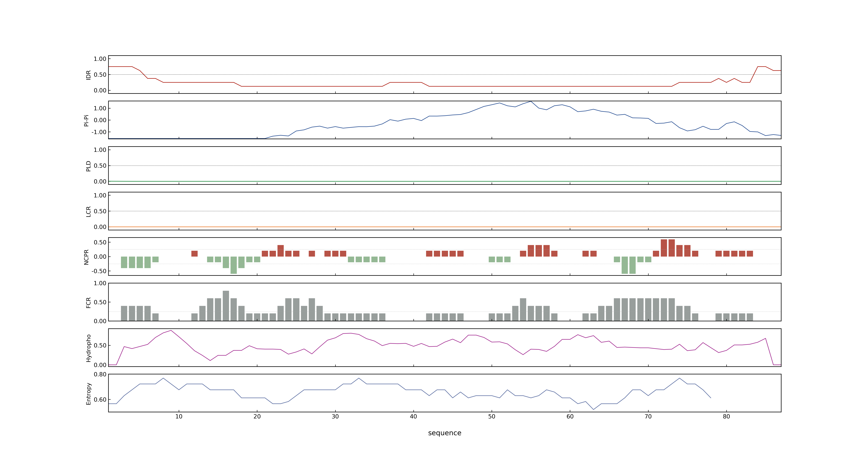Select x-axis tick label "10"

tap(179, 416)
